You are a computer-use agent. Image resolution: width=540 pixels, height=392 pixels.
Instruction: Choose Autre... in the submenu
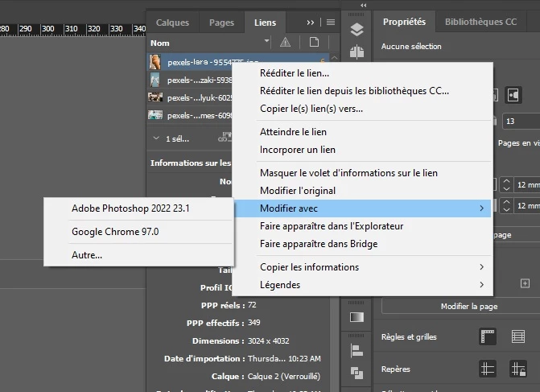click(138, 255)
